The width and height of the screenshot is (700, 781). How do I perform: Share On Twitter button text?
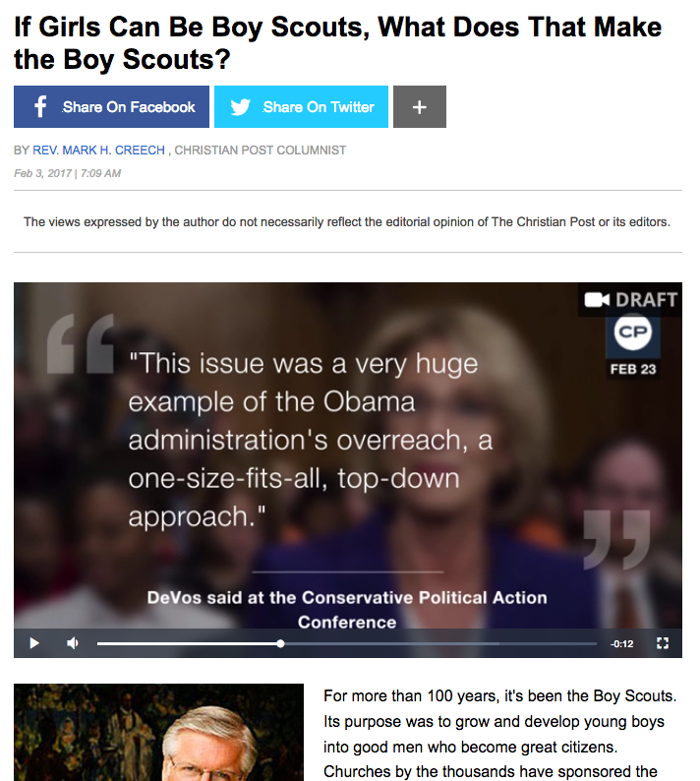[x=319, y=107]
